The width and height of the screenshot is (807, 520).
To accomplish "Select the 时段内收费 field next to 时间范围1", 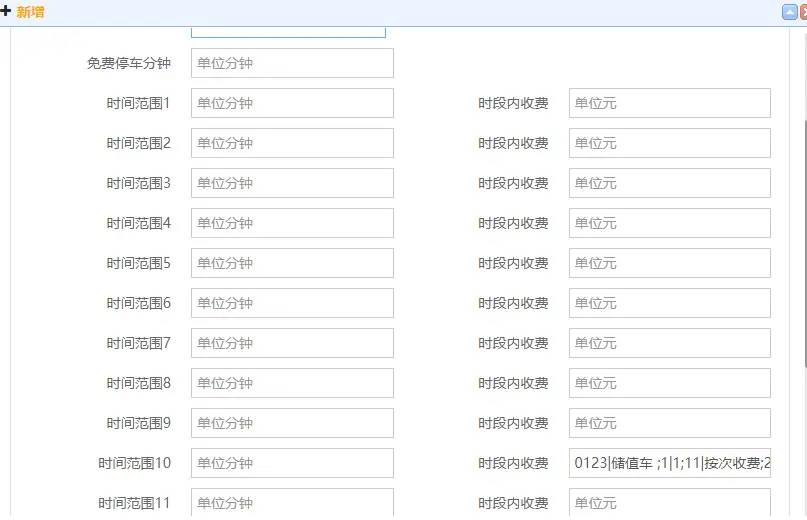I will point(669,103).
